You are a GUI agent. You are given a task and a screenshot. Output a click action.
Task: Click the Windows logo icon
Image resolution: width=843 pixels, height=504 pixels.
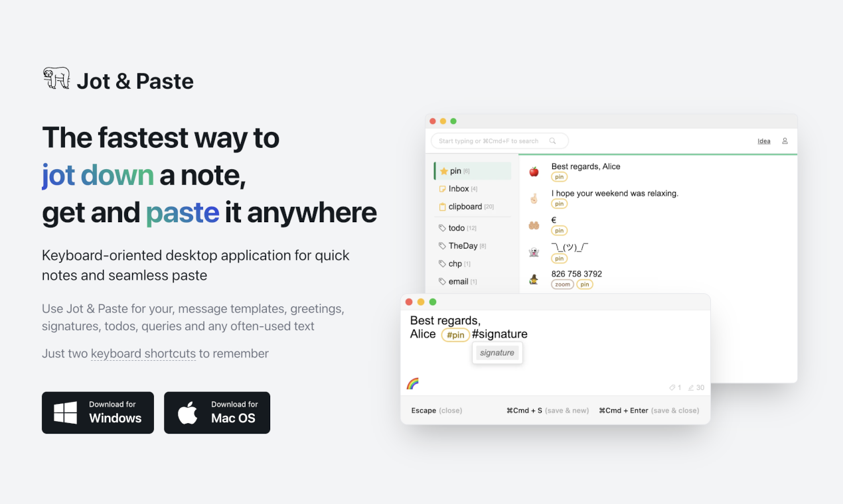(66, 412)
